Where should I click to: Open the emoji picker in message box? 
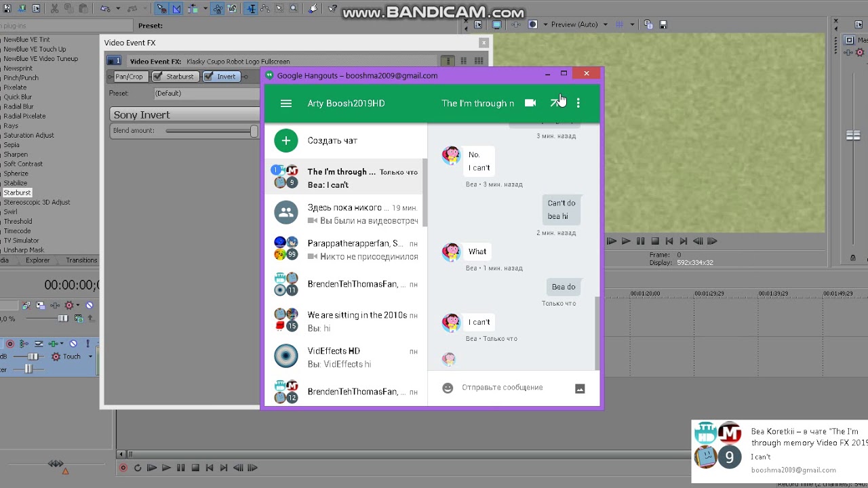(448, 388)
